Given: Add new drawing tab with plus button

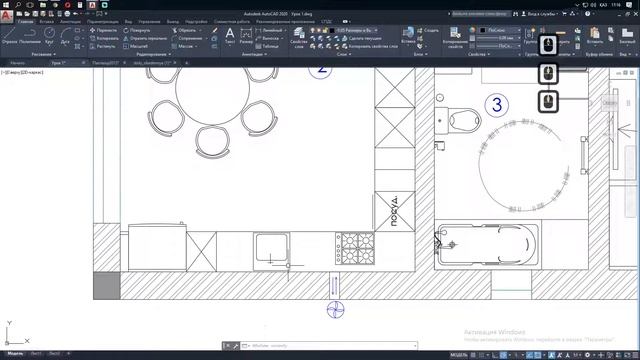Looking at the screenshot, I should pyautogui.click(x=187, y=63).
